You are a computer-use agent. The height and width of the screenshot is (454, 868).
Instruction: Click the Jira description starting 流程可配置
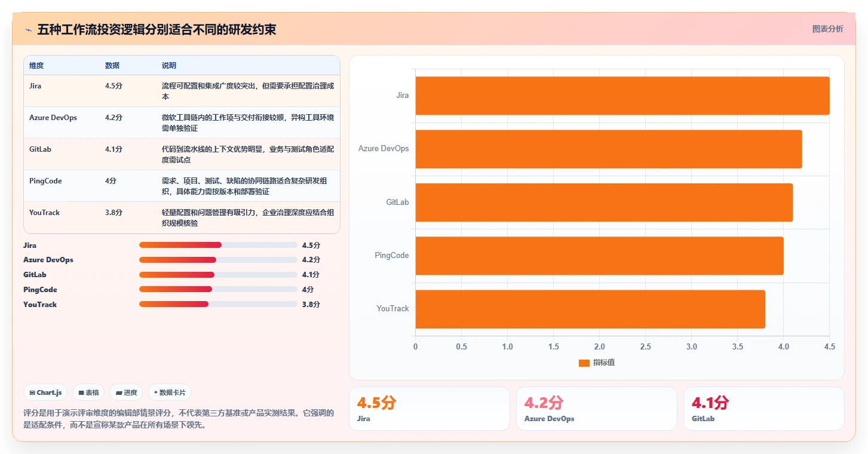(x=248, y=91)
